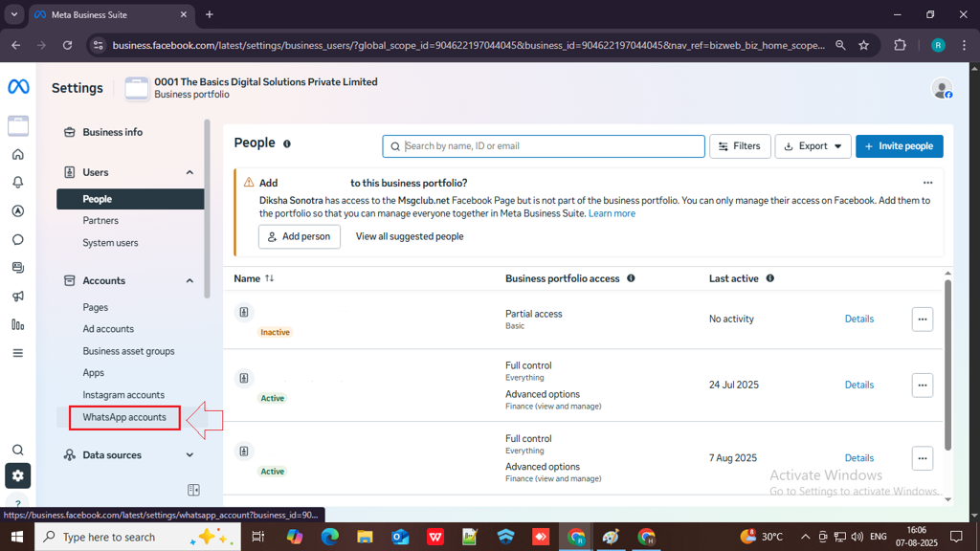The width and height of the screenshot is (980, 551).
Task: Click the Last active info icon
Action: pos(770,278)
